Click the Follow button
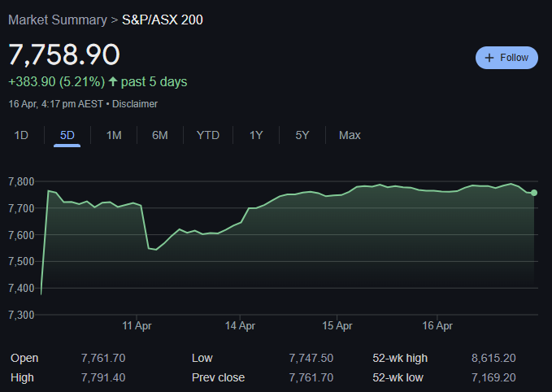 [x=506, y=58]
